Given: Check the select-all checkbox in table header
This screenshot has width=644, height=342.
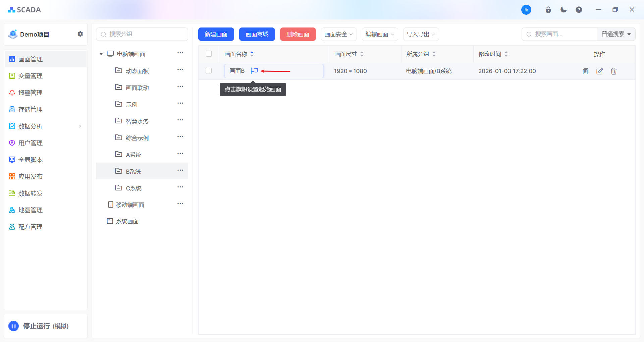Looking at the screenshot, I should pyautogui.click(x=209, y=54).
